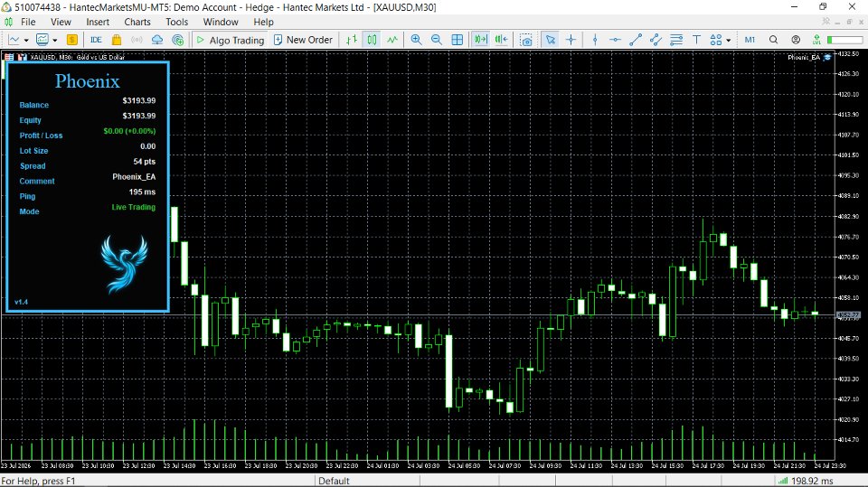The height and width of the screenshot is (487, 868).
Task: Open the user account profile icon
Action: 796,40
